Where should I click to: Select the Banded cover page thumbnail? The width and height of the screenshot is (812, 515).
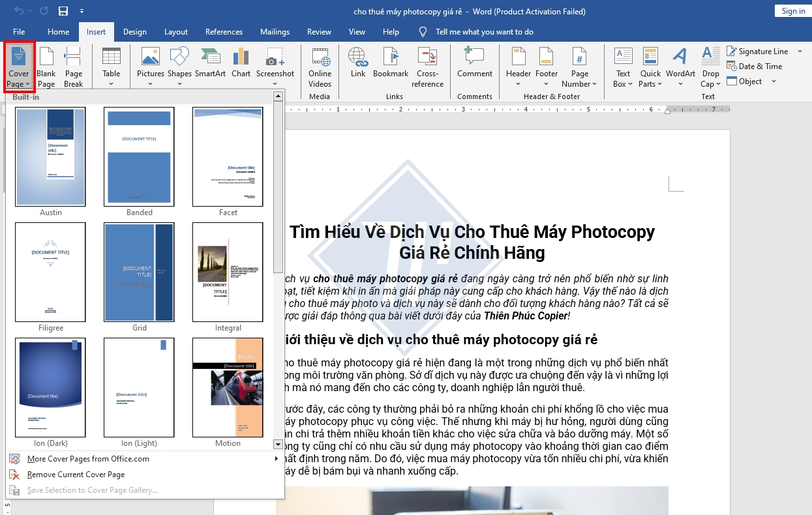(x=139, y=156)
